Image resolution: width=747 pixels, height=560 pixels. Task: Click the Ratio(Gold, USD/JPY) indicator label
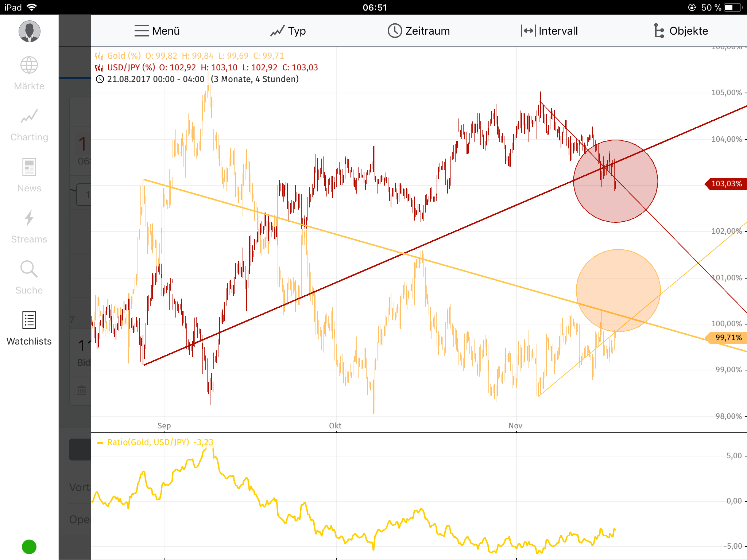point(148,442)
